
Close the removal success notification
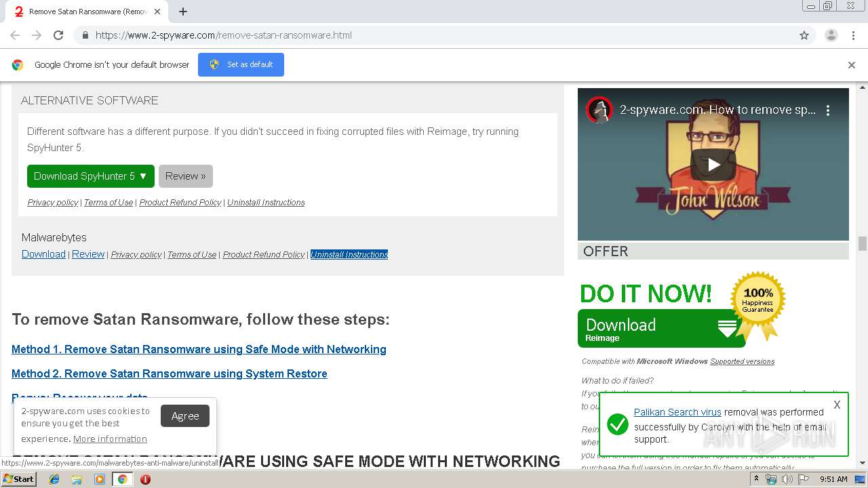pyautogui.click(x=837, y=405)
